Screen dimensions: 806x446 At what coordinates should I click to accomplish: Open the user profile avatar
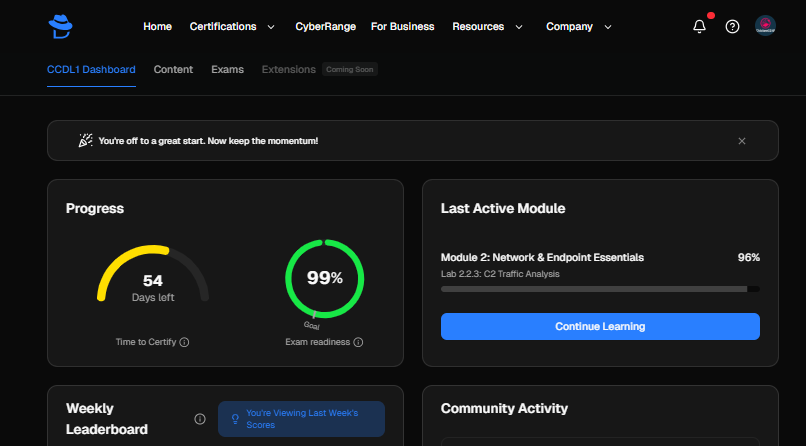tap(765, 26)
